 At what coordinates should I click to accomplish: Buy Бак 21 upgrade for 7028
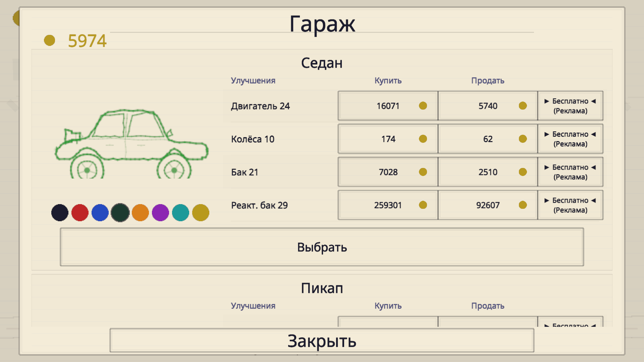pos(388,172)
